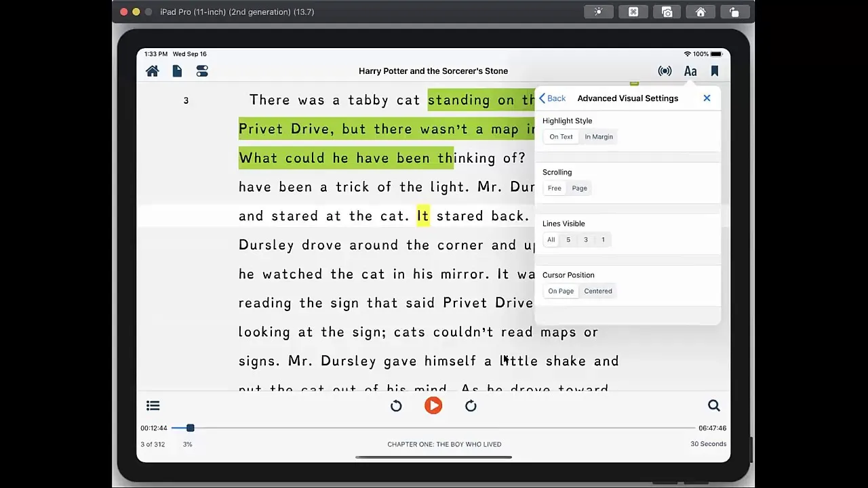
Task: Show All lines visible
Action: (551, 240)
